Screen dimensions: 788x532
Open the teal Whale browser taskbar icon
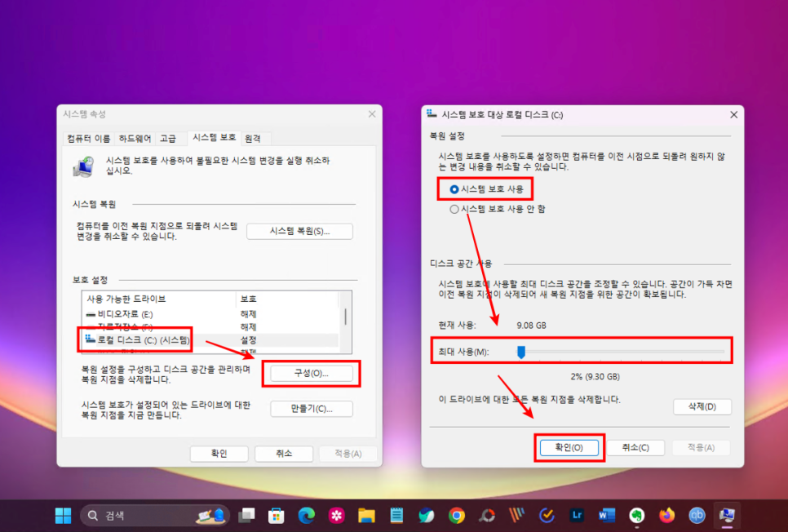[x=426, y=516]
